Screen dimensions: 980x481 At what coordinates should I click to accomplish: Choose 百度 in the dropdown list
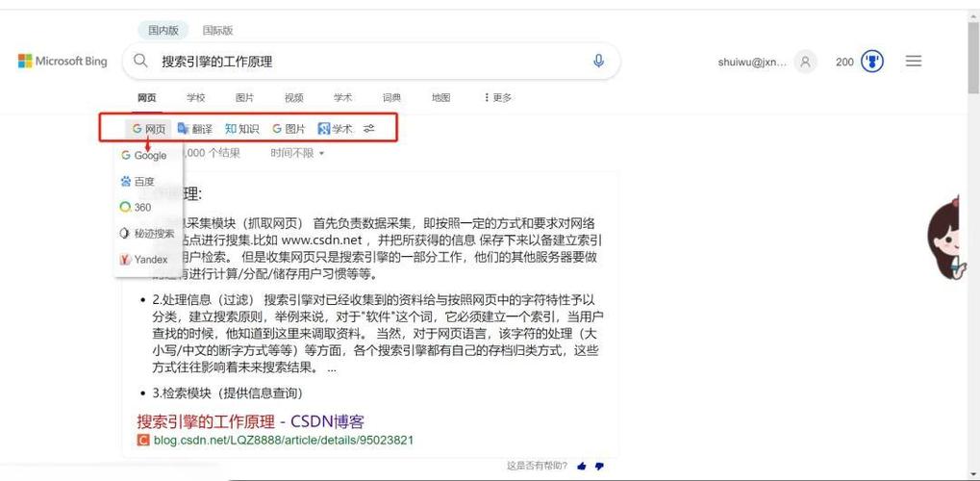pos(138,182)
